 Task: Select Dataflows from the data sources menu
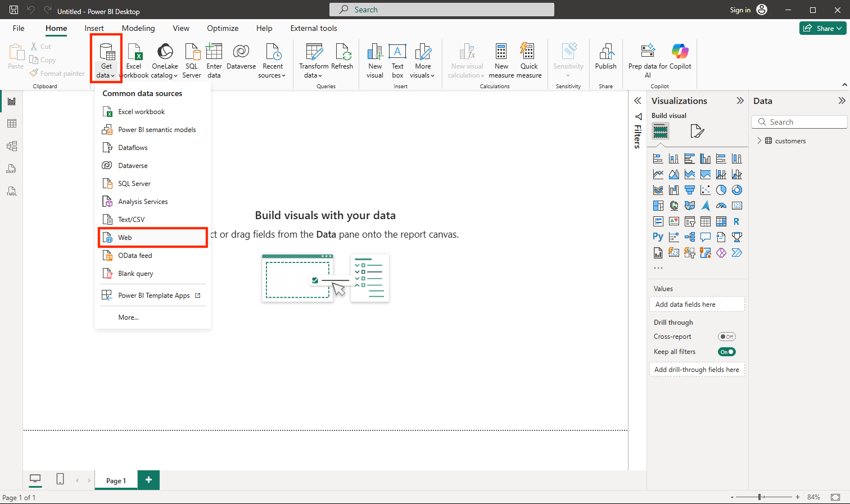[153, 148]
